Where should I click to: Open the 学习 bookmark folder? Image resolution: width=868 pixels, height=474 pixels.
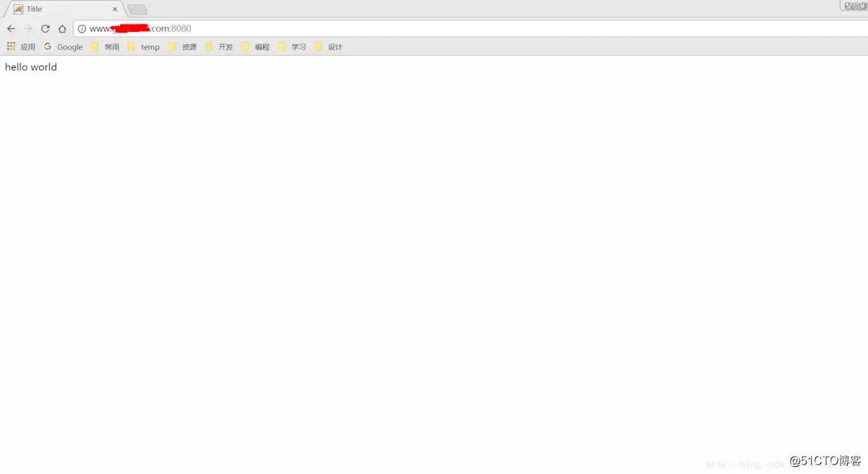(x=292, y=47)
